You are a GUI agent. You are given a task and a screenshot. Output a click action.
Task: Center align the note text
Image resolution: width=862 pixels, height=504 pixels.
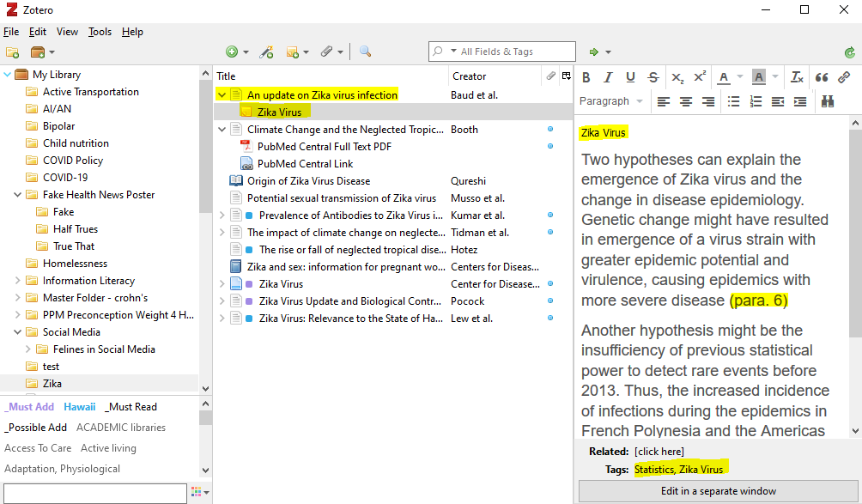coord(686,101)
